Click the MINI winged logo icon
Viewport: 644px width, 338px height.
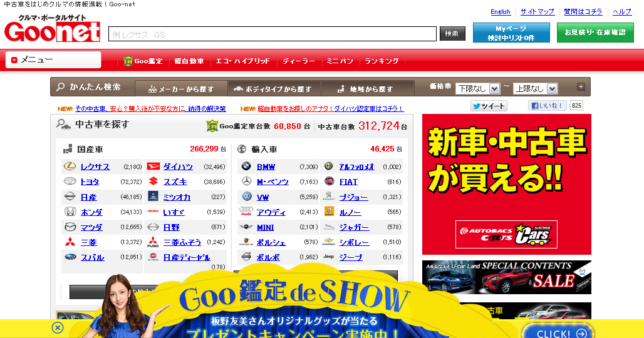(246, 227)
